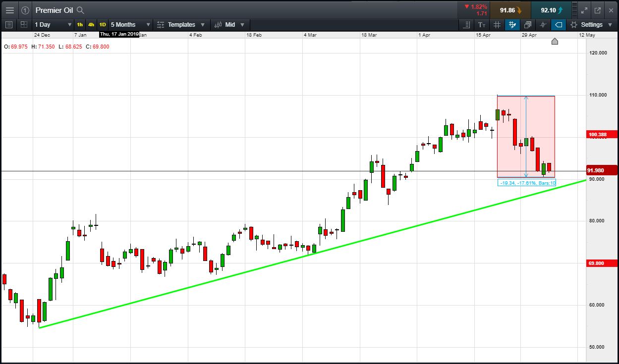This screenshot has height=364, width=619.
Task: Open the 1 Day interval dropdown
Action: point(53,25)
